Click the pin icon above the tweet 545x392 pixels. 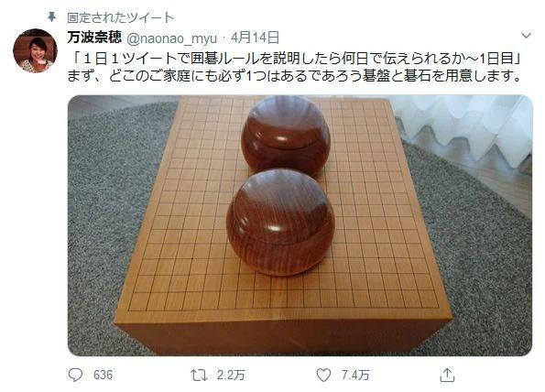click(52, 16)
